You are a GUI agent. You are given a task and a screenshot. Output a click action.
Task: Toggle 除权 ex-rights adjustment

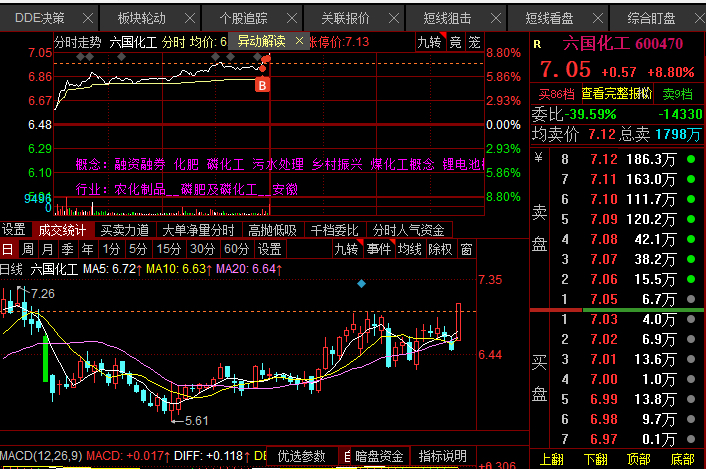[440, 249]
